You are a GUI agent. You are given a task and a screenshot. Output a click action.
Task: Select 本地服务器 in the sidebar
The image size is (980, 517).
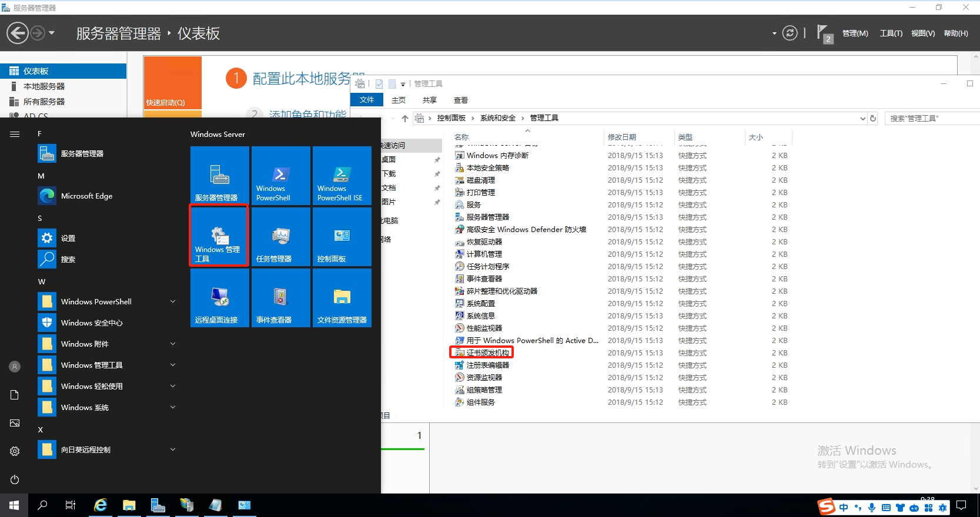tap(44, 86)
